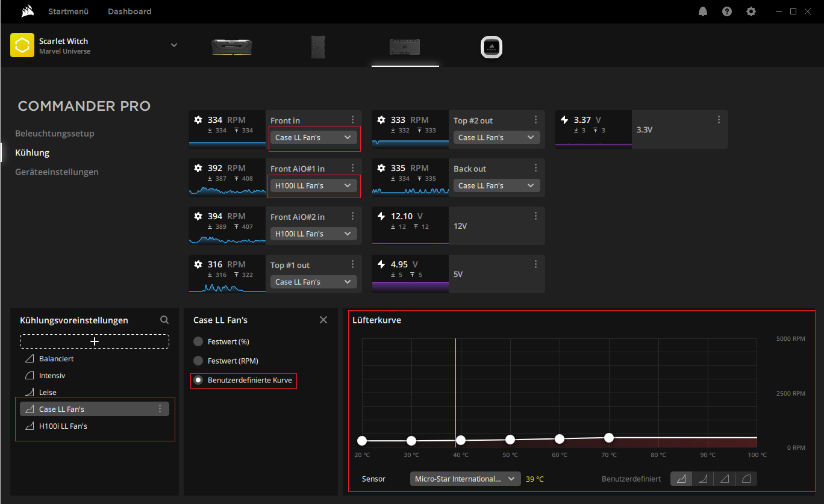Viewport: 824px width, 504px height.
Task: Click the fan curve point at 30 °C
Action: (411, 441)
